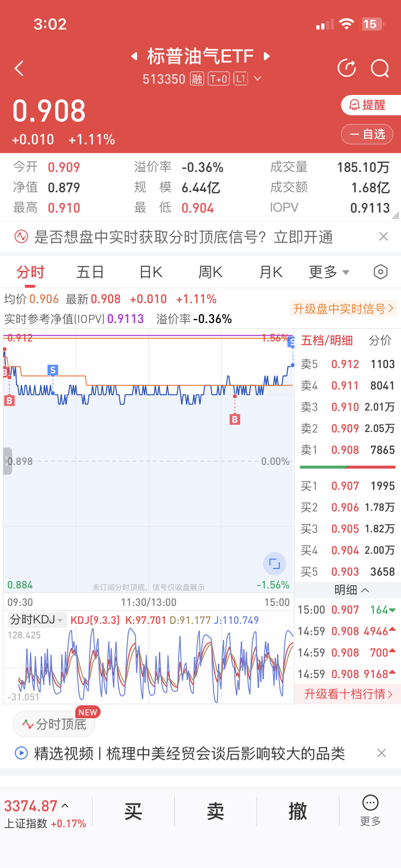Viewport: 401px width, 868px height.
Task: Tap the signal icon left of 是否想盘中
Action: coord(21,237)
